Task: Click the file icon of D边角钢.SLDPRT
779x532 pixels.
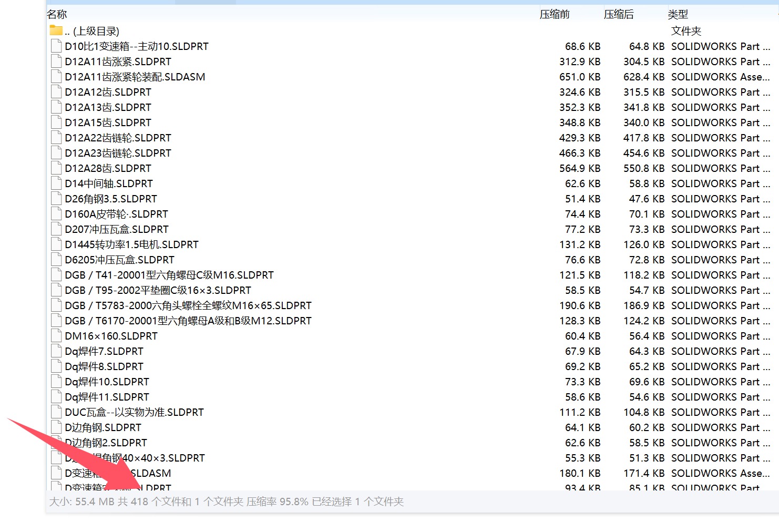Action: [56, 427]
